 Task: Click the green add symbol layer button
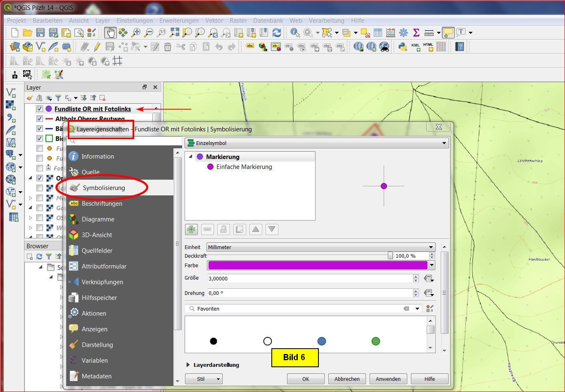tap(191, 229)
